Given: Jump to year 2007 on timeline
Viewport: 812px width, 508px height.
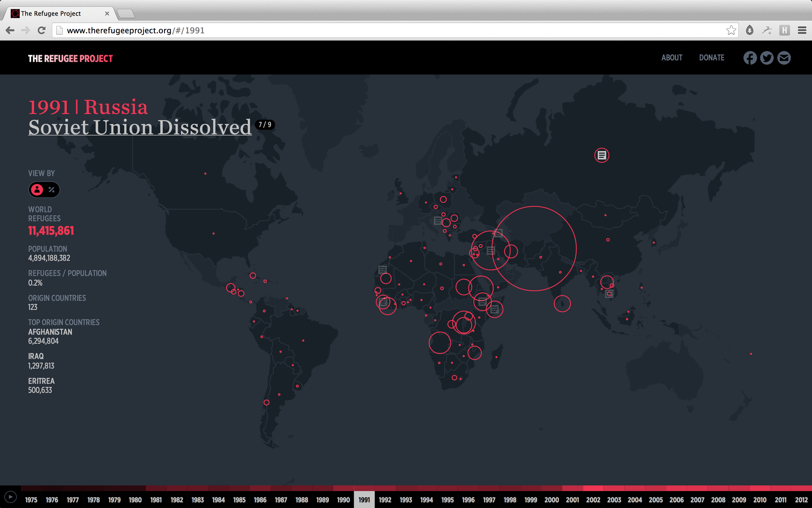Looking at the screenshot, I should pyautogui.click(x=697, y=500).
